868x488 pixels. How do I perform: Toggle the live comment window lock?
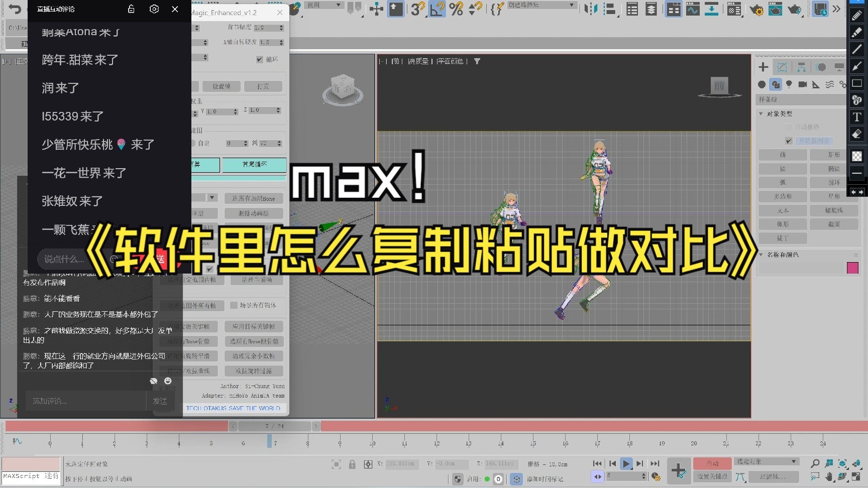click(131, 9)
